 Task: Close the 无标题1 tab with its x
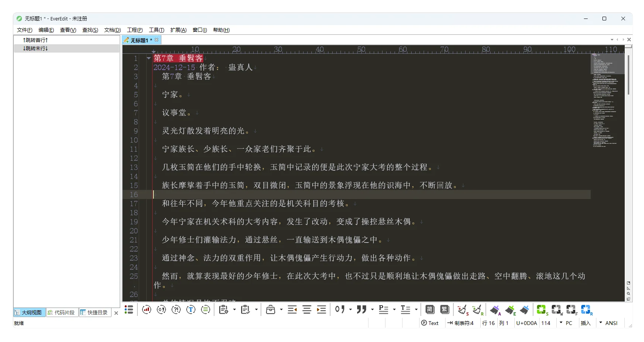click(156, 40)
